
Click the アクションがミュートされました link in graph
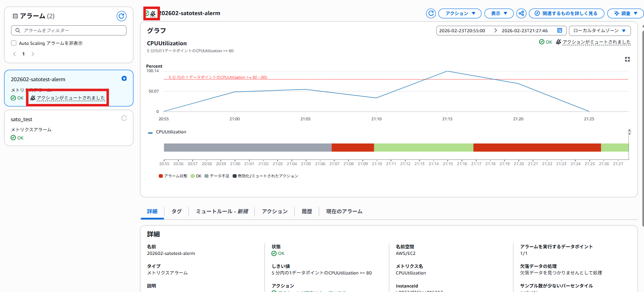click(596, 42)
